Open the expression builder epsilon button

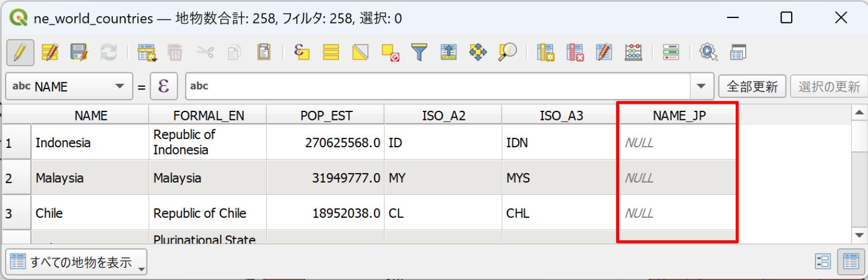point(164,86)
